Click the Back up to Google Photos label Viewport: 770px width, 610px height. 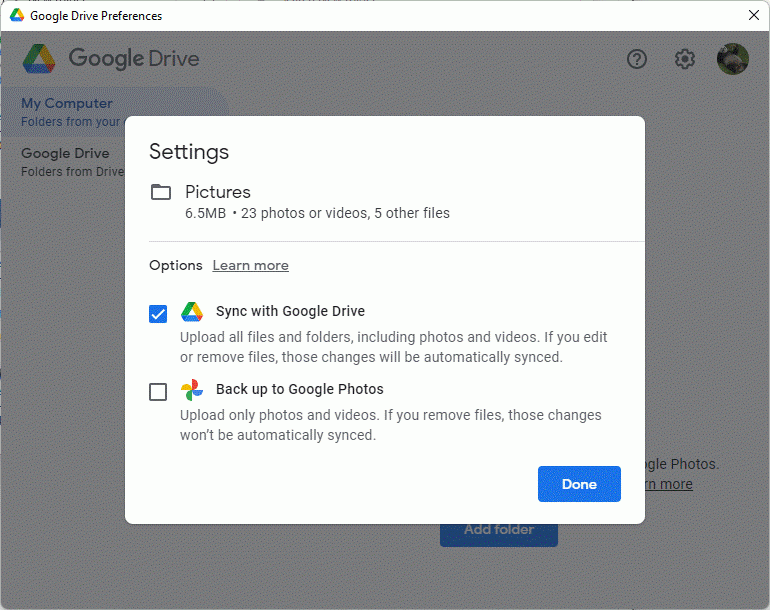pyautogui.click(x=299, y=390)
